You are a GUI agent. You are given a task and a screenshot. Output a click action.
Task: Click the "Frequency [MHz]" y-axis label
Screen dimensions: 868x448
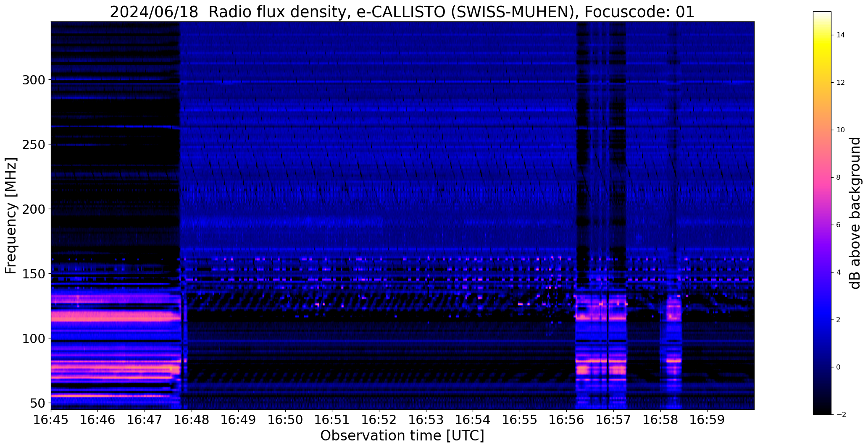[11, 216]
